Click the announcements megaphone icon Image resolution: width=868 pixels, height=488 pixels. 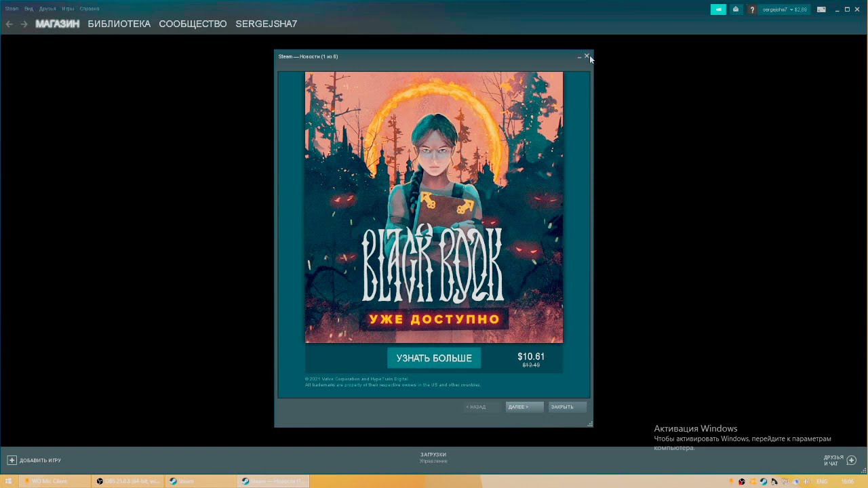[718, 9]
